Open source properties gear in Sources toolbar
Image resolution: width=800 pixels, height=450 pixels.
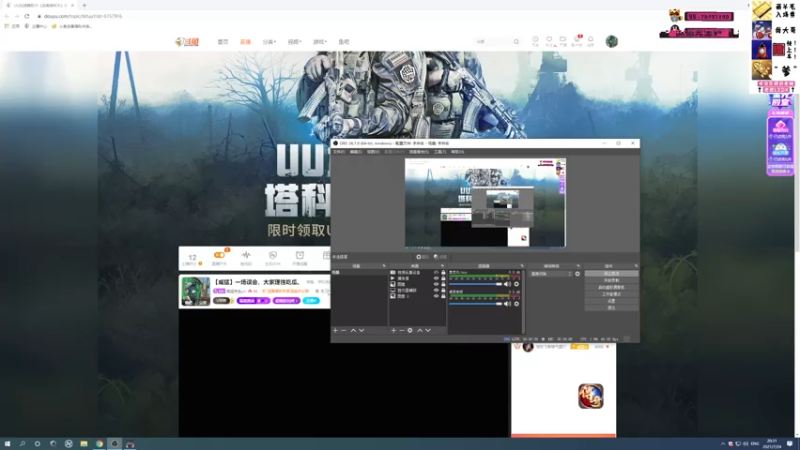tap(410, 331)
